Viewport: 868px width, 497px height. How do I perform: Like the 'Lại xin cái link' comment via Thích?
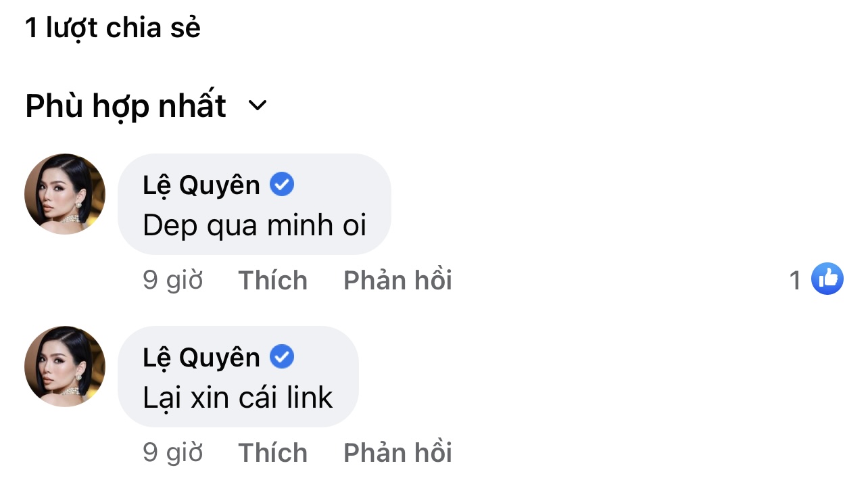273,452
